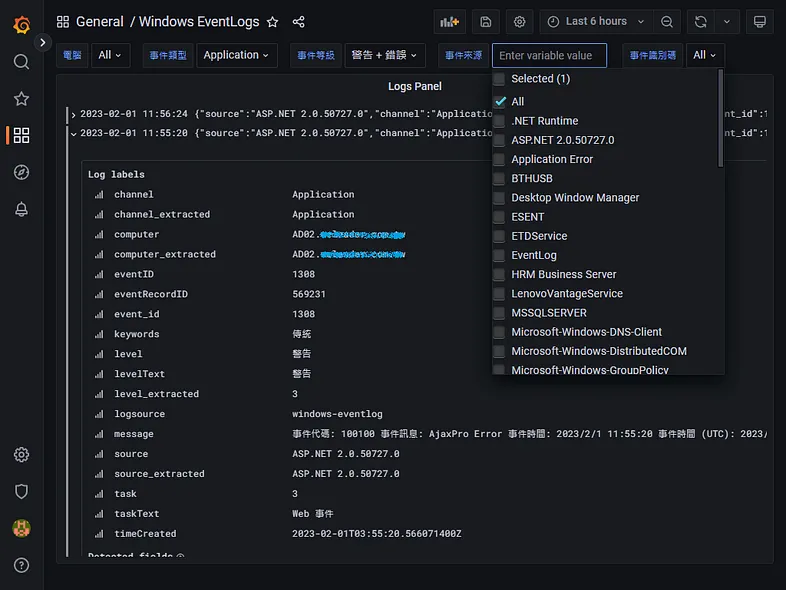The height and width of the screenshot is (590, 786).
Task: Zoom out the time range
Action: [x=667, y=22]
